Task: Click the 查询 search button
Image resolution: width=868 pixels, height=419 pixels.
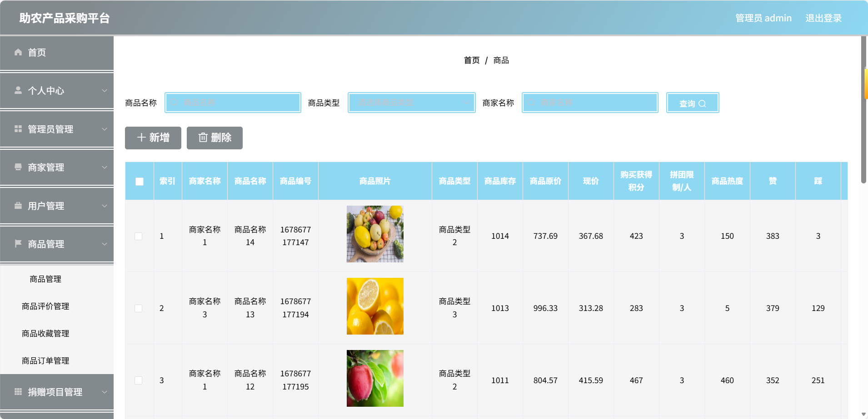Action: 693,103
